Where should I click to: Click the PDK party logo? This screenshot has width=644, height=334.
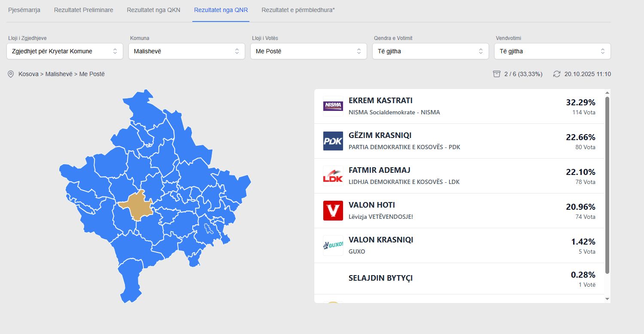(333, 141)
